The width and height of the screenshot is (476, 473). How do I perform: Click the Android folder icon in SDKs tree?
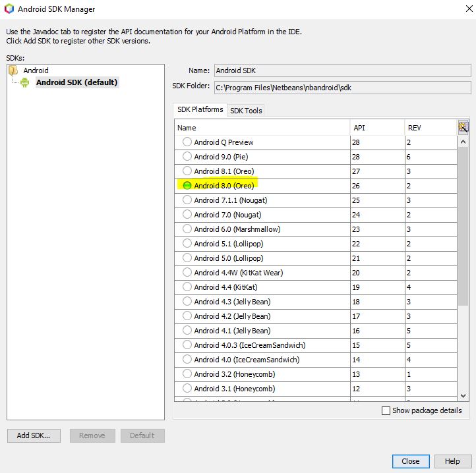pyautogui.click(x=13, y=70)
